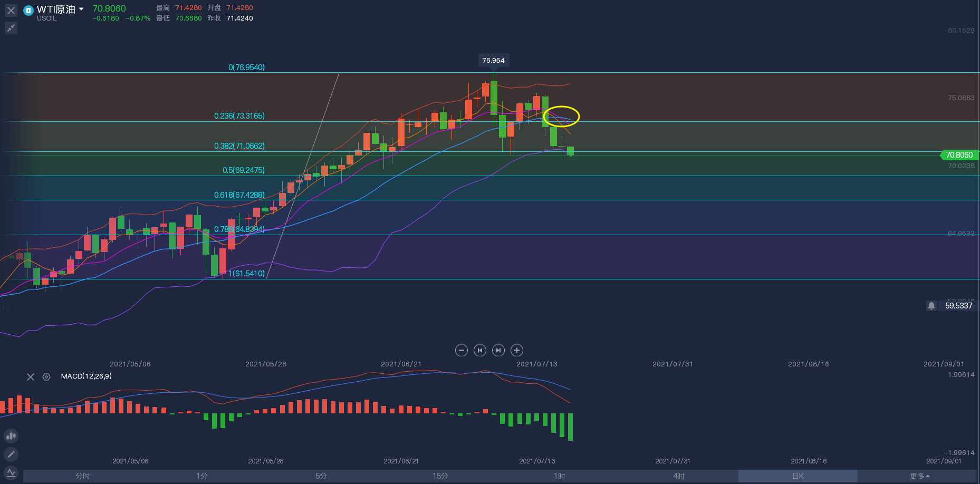This screenshot has height=484, width=980.
Task: Click the 59.5337 alert price label
Action: coord(958,306)
